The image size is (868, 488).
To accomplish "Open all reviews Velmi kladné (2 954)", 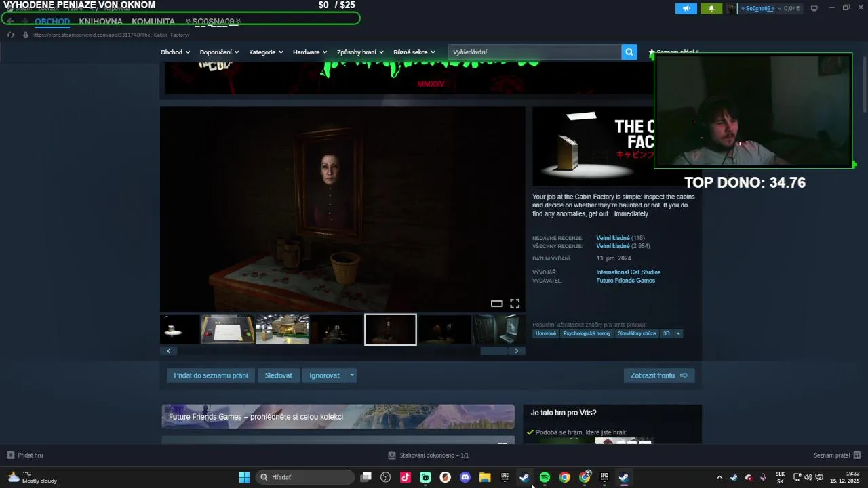I will pyautogui.click(x=623, y=246).
